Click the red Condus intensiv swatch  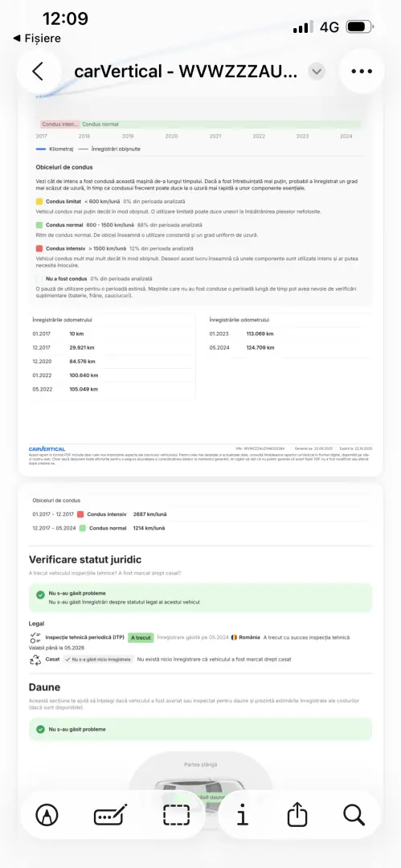(x=39, y=249)
